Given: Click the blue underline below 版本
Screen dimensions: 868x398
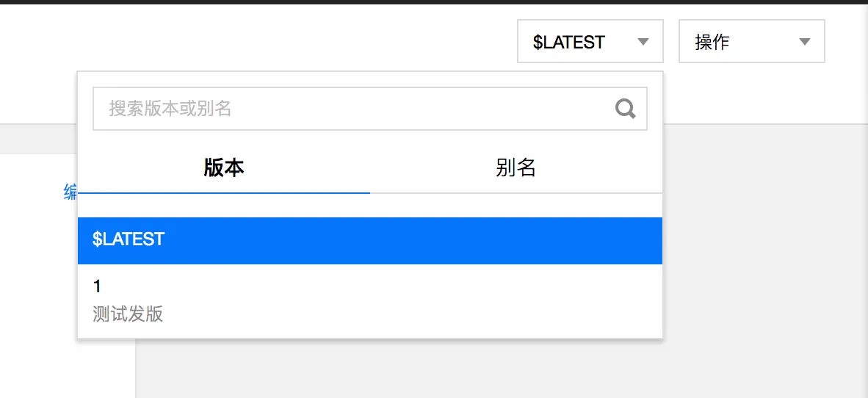Looking at the screenshot, I should (224, 193).
